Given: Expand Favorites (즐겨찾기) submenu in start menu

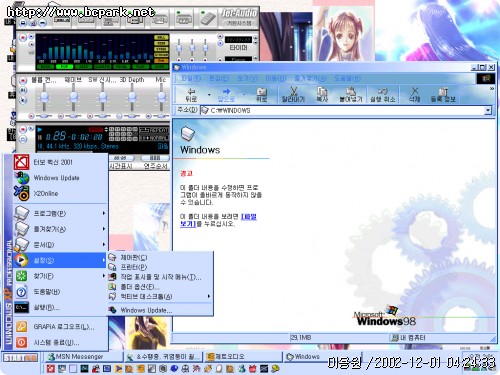Looking at the screenshot, I should (x=60, y=229).
